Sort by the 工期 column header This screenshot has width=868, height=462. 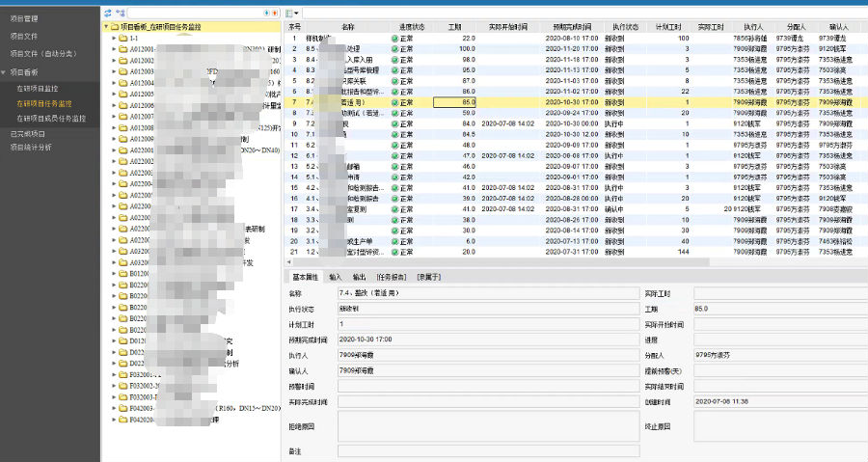(x=455, y=27)
